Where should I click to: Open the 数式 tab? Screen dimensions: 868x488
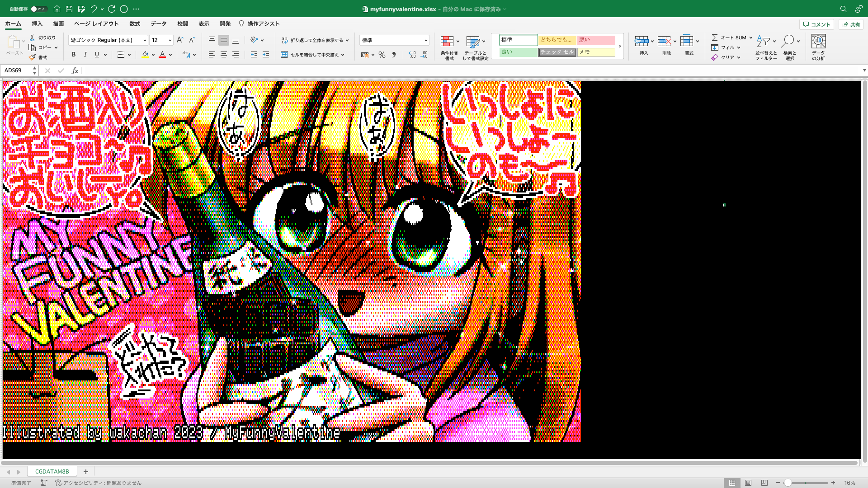(x=135, y=24)
